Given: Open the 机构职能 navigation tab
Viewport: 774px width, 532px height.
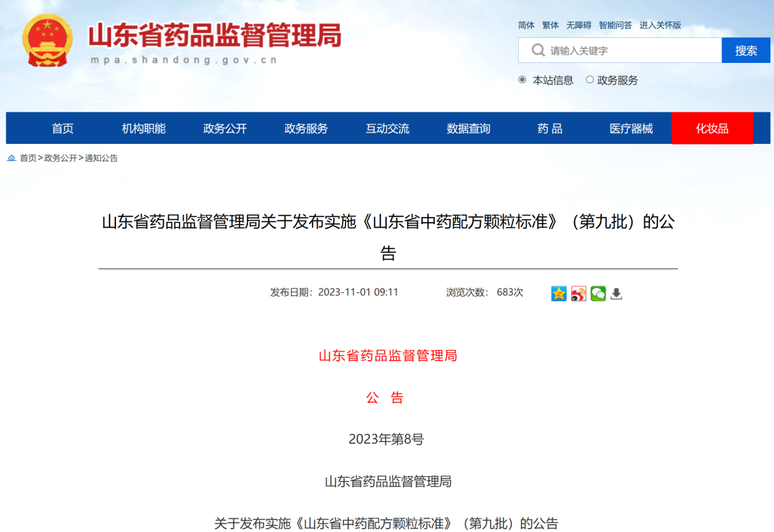Looking at the screenshot, I should point(143,129).
